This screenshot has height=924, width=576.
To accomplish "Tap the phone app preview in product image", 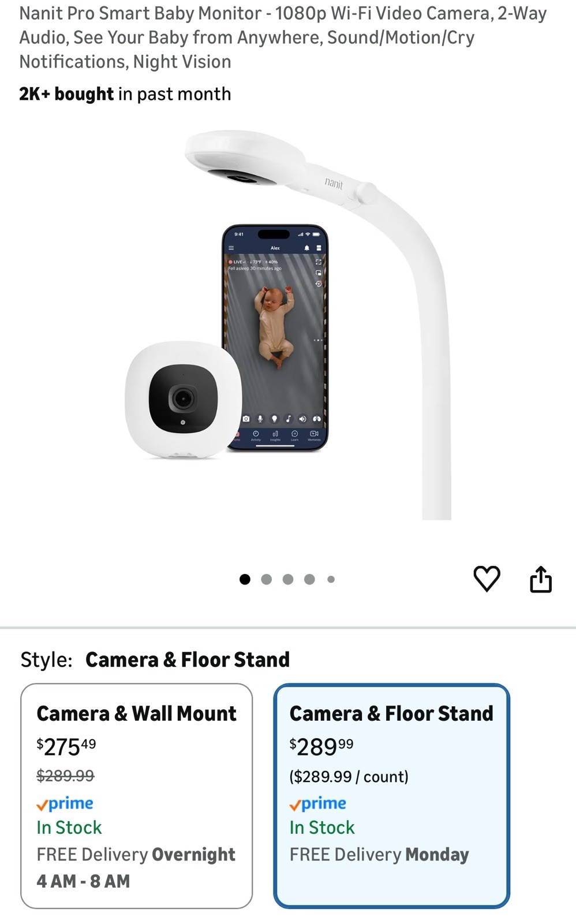I will pyautogui.click(x=275, y=338).
